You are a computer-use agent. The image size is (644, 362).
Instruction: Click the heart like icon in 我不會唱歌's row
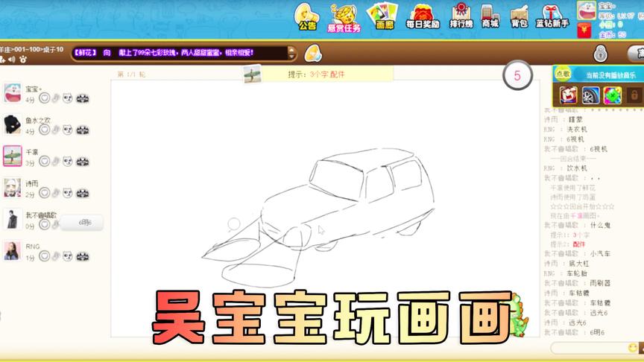coord(45,224)
